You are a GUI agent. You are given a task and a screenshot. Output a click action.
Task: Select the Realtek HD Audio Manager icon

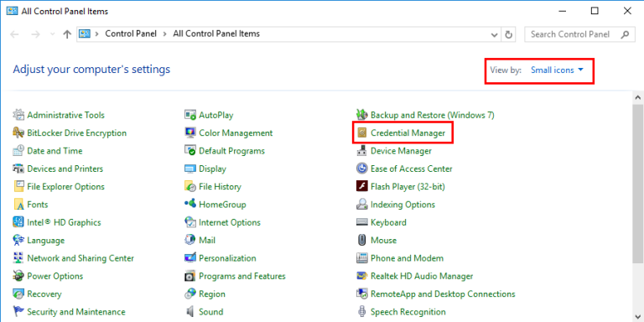[x=362, y=276]
